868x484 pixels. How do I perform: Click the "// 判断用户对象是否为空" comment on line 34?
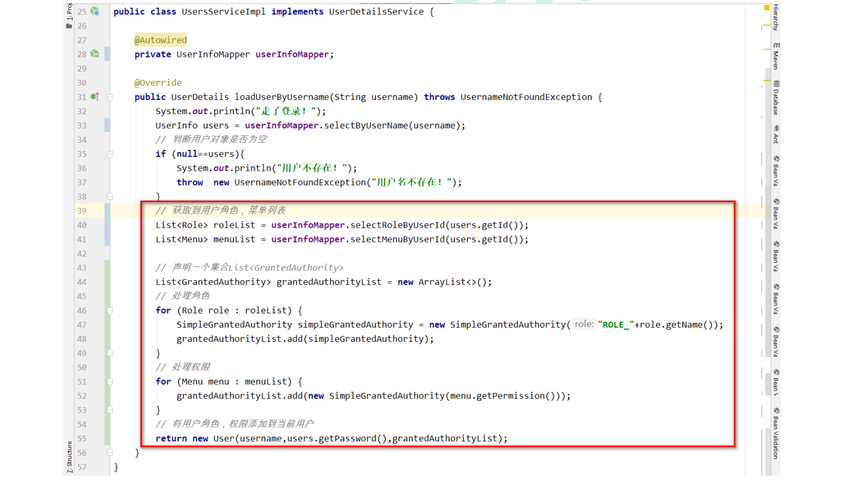tap(212, 139)
